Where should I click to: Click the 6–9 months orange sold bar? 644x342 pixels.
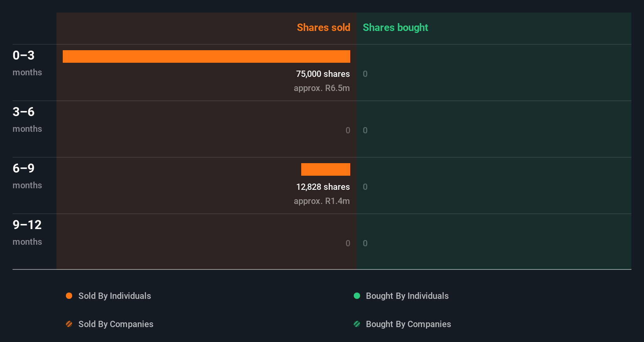(326, 169)
